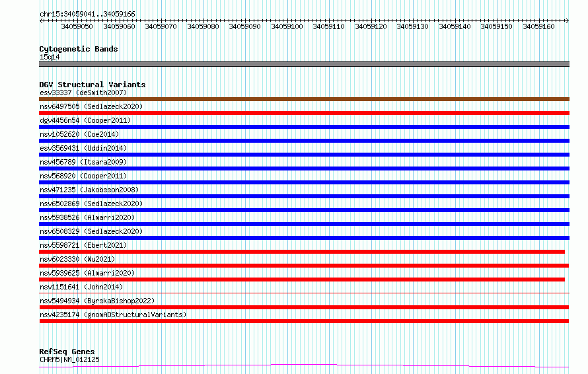Click ruler position 34059060
Viewport: 588px width, 374px height.
[119, 26]
